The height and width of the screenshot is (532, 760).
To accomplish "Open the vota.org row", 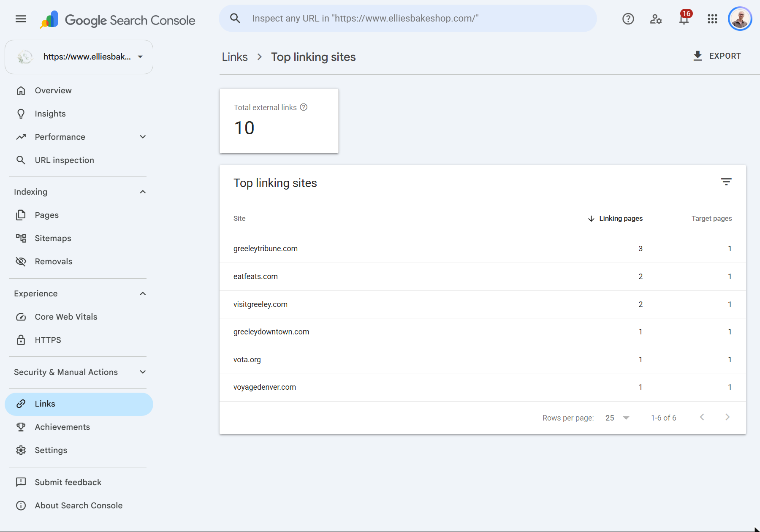I will pos(483,360).
